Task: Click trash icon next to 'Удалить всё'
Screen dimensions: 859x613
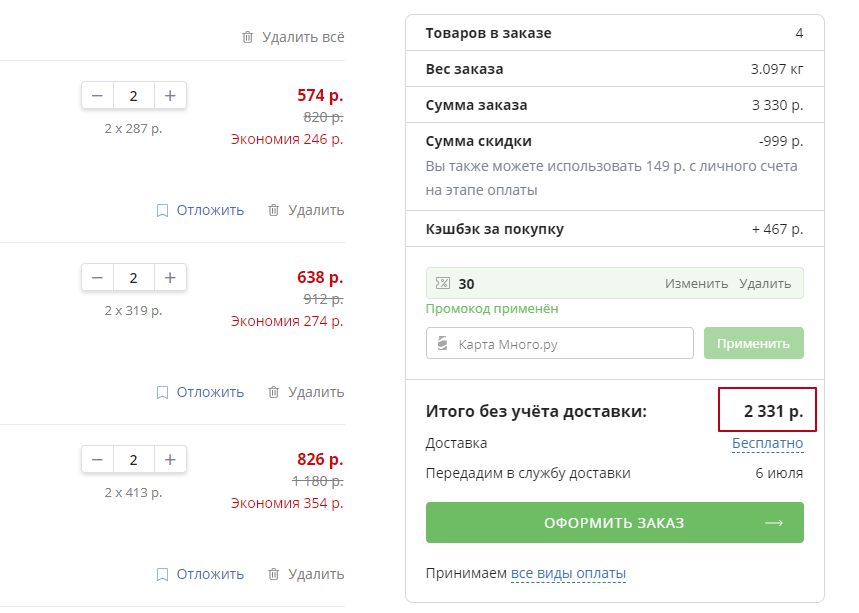Action: (x=248, y=37)
